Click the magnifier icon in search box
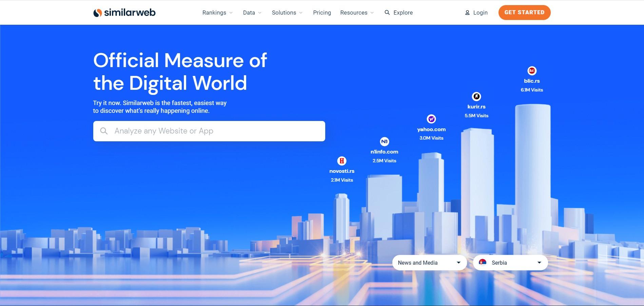 [x=104, y=131]
